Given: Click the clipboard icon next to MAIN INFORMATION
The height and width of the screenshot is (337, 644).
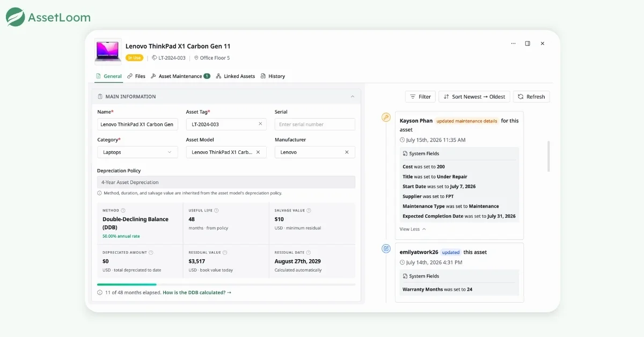Looking at the screenshot, I should pyautogui.click(x=100, y=97).
